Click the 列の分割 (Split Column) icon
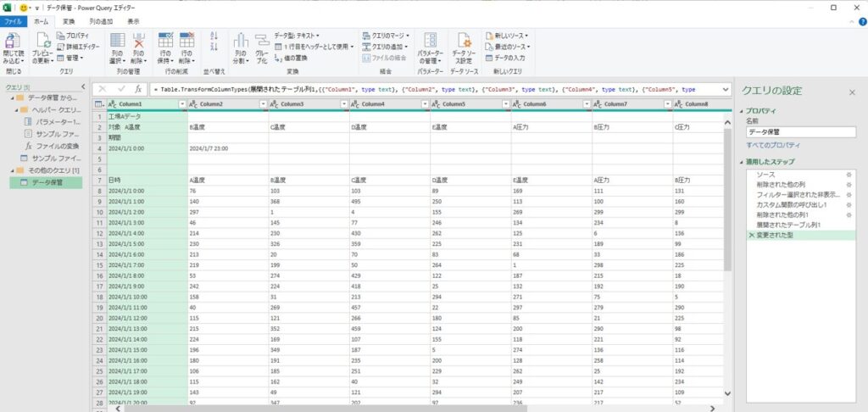 pos(240,42)
